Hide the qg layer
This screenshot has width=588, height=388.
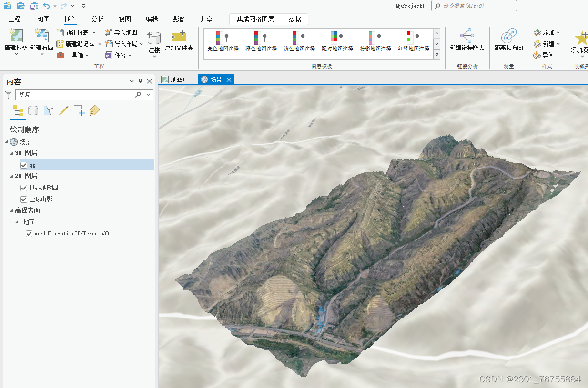[x=23, y=165]
